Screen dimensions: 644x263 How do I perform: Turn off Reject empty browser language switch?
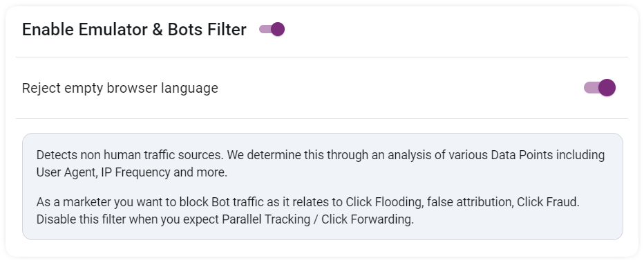click(600, 88)
